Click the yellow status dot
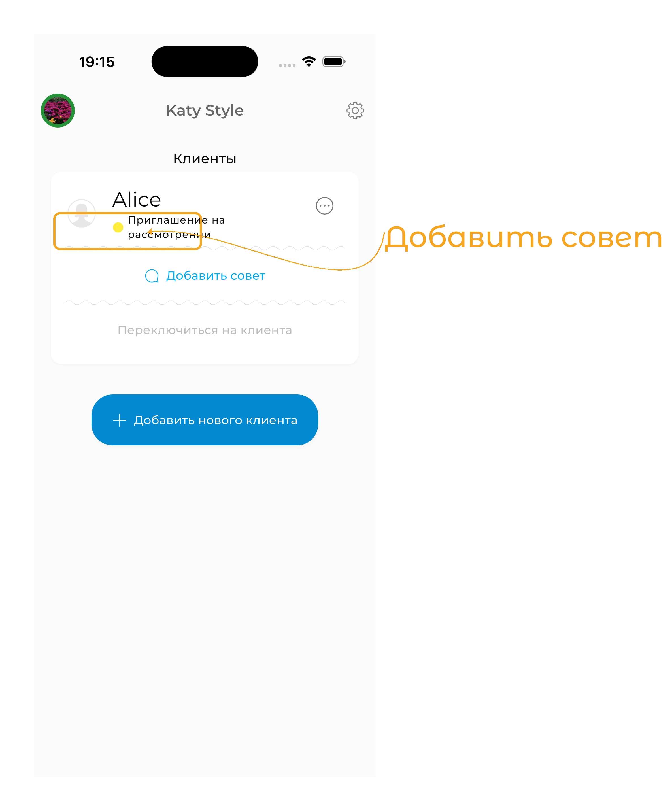672x811 pixels. point(118,228)
